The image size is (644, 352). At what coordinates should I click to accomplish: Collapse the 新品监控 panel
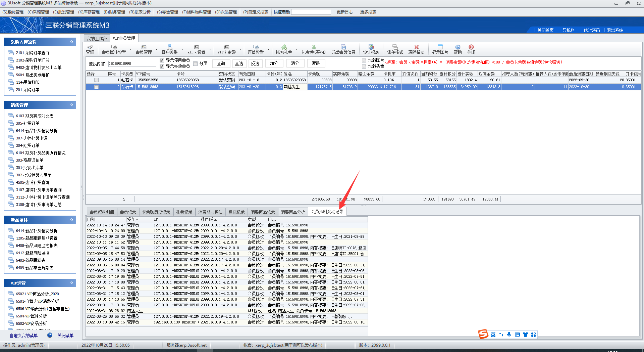coord(71,220)
